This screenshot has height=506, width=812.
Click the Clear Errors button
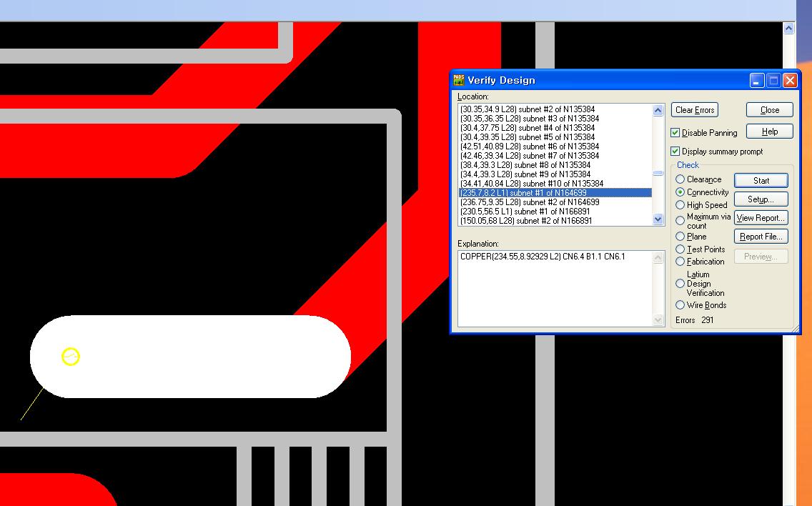point(695,110)
